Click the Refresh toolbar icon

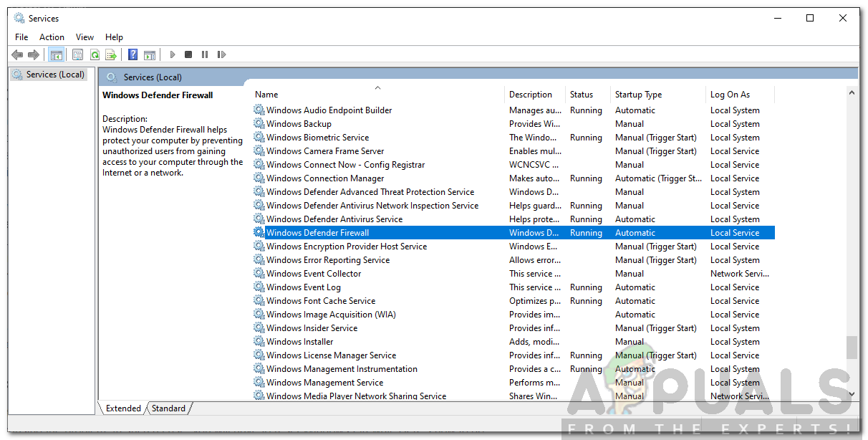pos(95,54)
